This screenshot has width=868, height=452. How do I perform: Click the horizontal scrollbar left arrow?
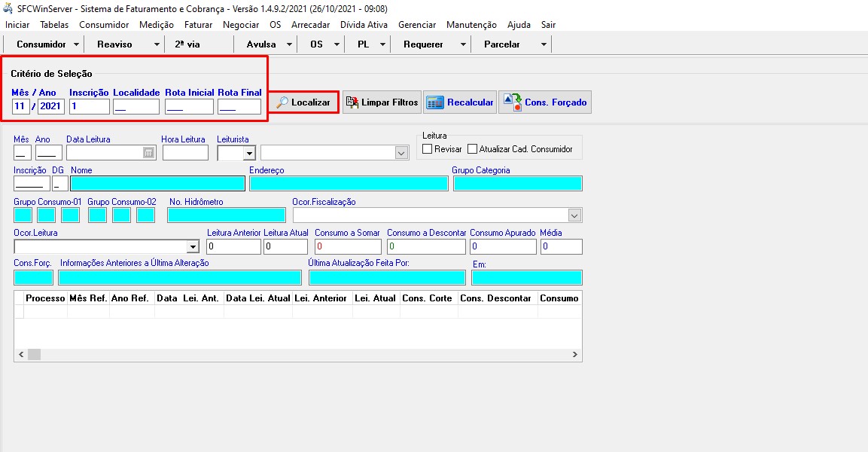pos(21,354)
